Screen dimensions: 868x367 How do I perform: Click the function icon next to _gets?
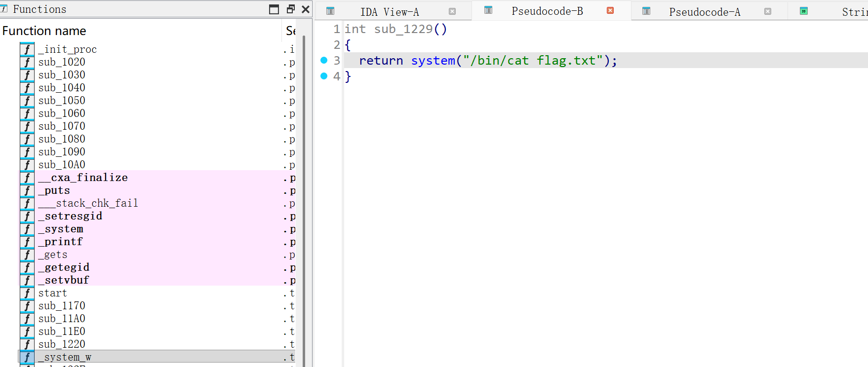pos(27,255)
